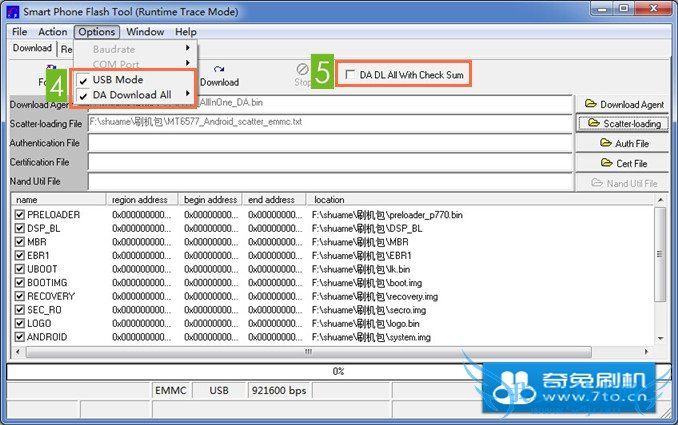Sort by the end address column header
Screen dimensions: 678x425
pyautogui.click(x=274, y=200)
